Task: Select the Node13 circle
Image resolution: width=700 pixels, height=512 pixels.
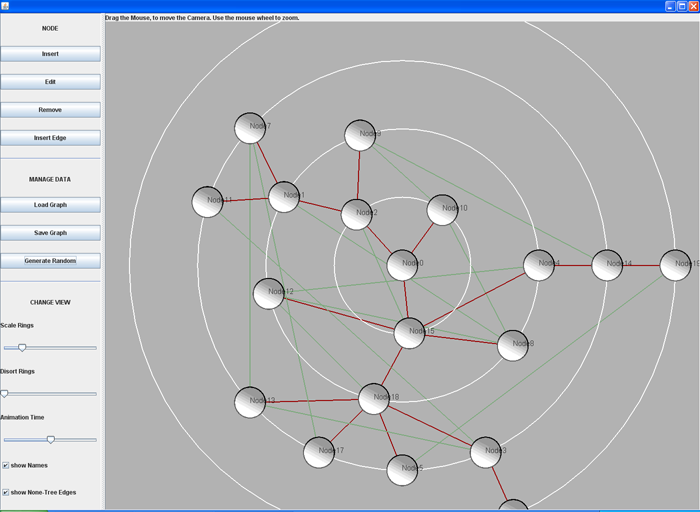Action: pyautogui.click(x=250, y=402)
